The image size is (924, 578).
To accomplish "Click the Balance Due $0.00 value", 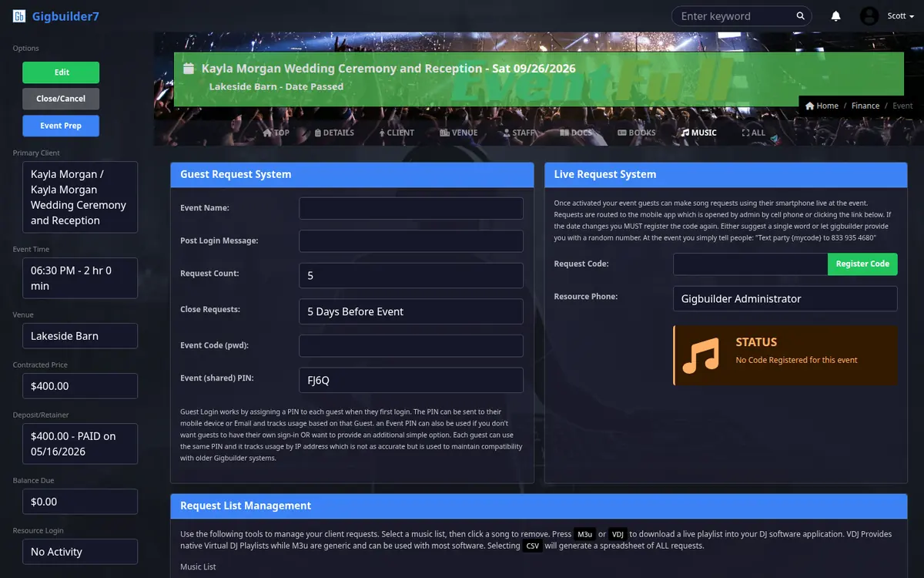I will pos(80,502).
